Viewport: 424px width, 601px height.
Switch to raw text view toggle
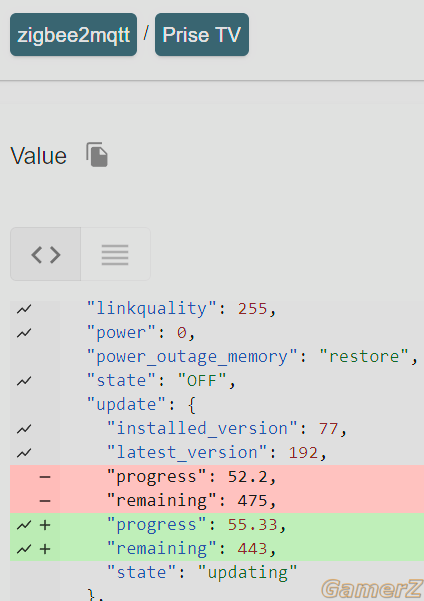[x=115, y=255]
